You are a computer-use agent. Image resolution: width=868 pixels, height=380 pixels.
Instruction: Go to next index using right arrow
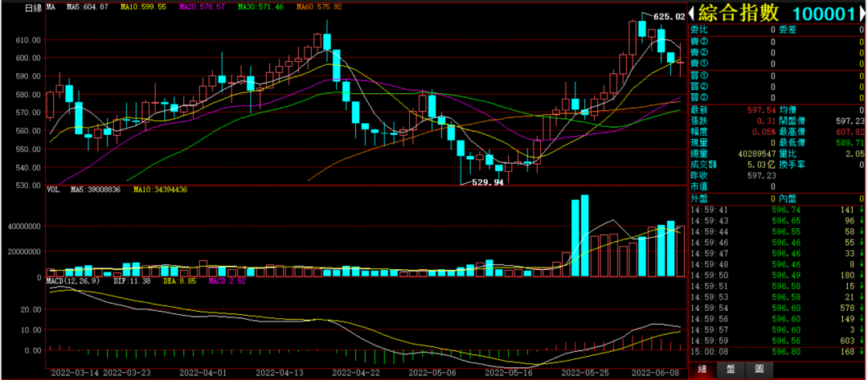[x=862, y=14]
